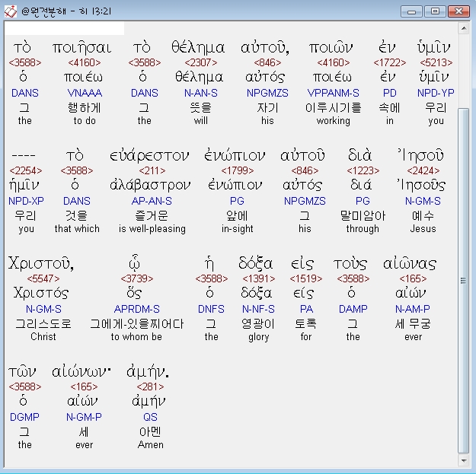Screen dimensions: 476x474
Task: Open Strong's number <1519>
Action: tap(306, 278)
